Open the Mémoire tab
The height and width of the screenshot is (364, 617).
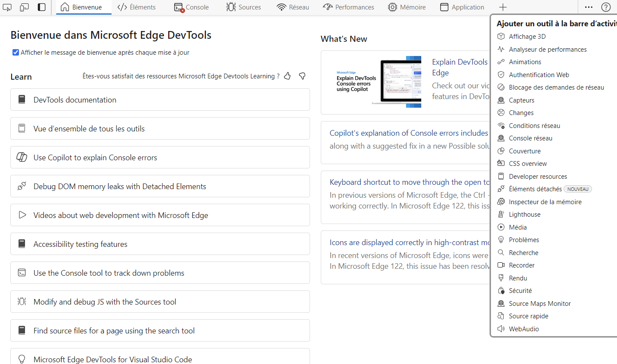coord(407,7)
